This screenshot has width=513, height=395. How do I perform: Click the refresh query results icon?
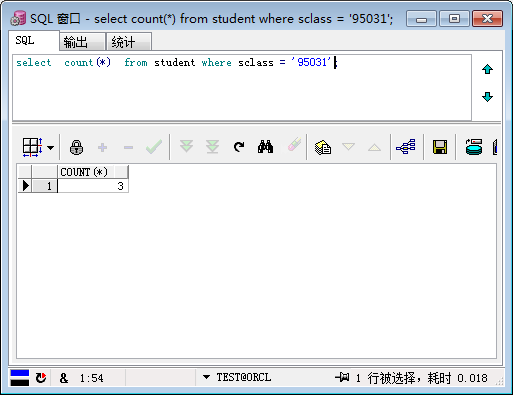click(239, 147)
